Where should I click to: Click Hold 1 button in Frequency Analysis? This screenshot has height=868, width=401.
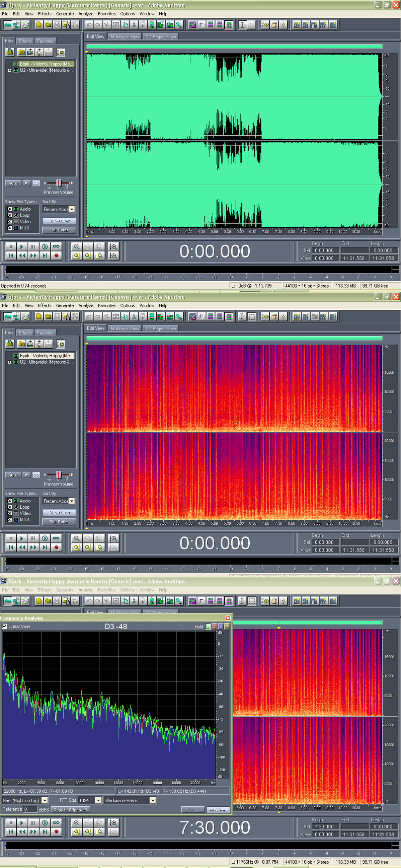click(208, 627)
